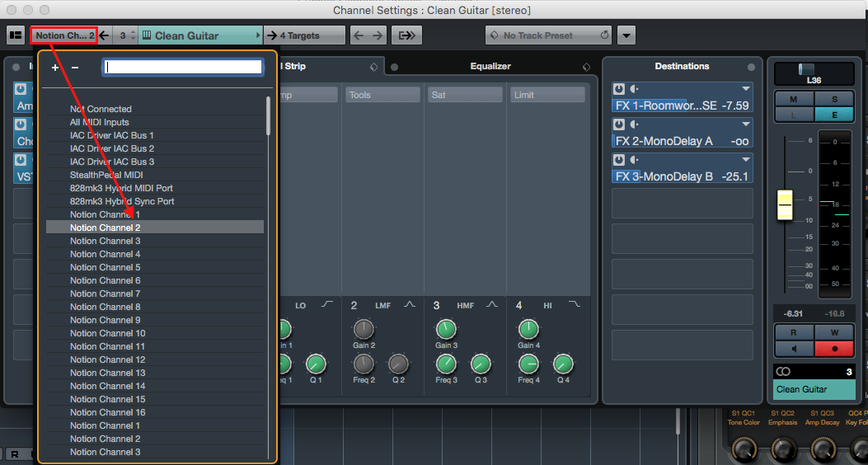Toggle pre/post fader on FX 1 send
Screen dimensions: 868x465
634,89
